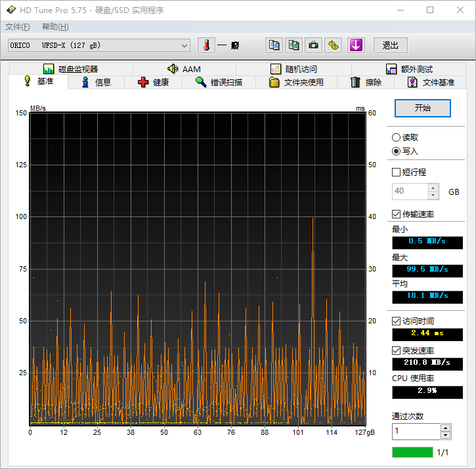Open the 帮助(H) menu
The height and width of the screenshot is (469, 476).
tap(55, 27)
